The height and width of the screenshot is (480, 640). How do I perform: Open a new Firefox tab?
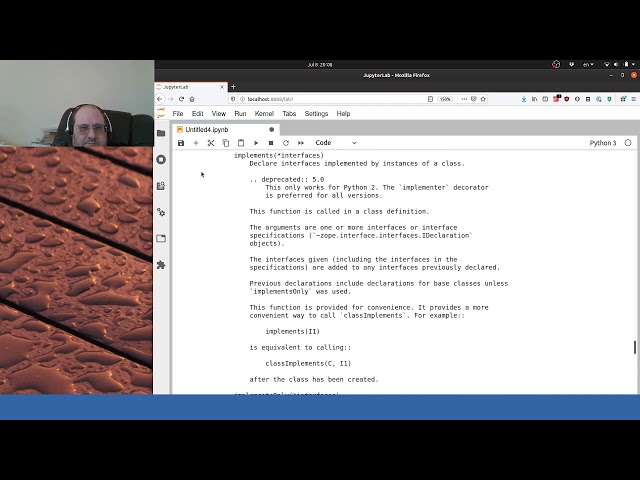point(233,87)
